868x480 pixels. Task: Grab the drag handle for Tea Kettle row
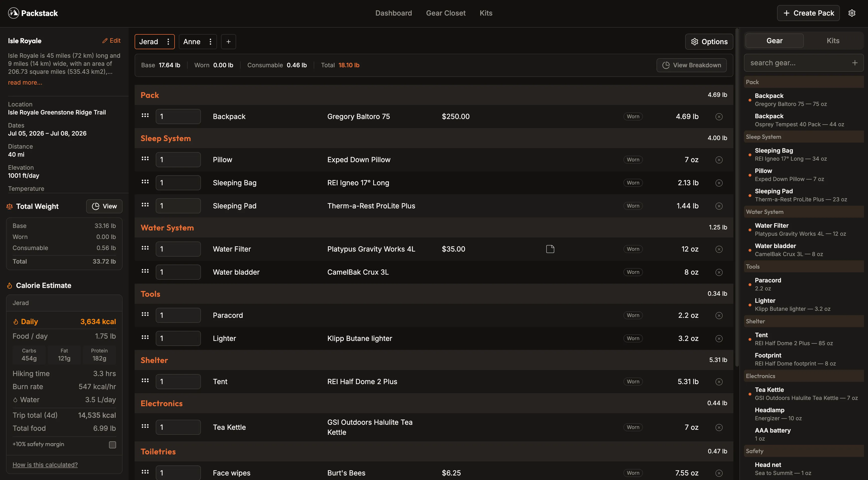[x=145, y=426]
